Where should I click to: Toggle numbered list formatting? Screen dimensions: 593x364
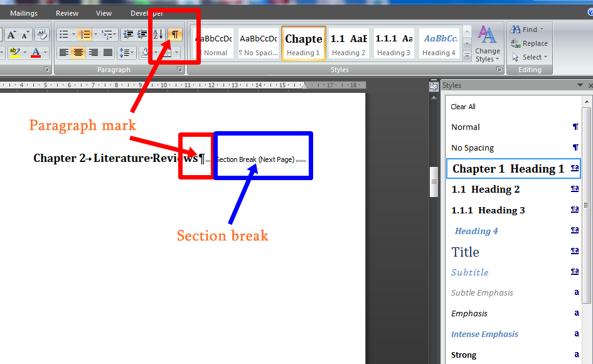(85, 35)
